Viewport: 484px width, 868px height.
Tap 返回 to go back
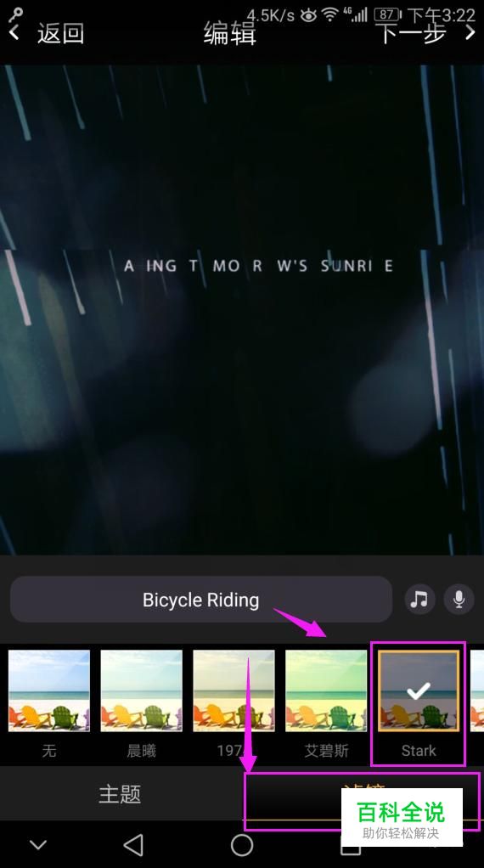(60, 33)
